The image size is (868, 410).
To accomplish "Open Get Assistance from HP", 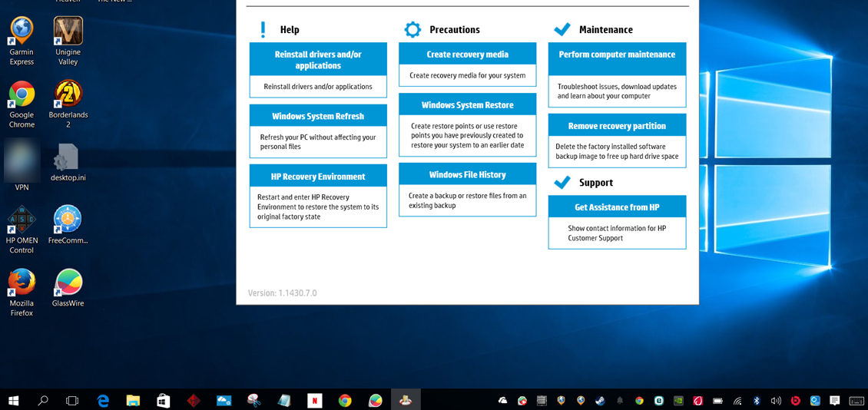I will pyautogui.click(x=617, y=207).
